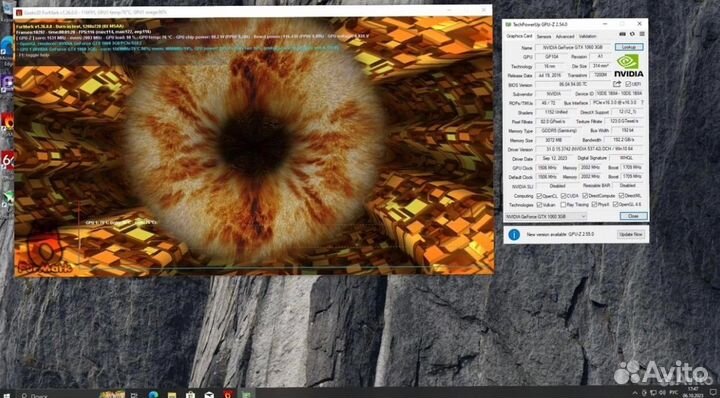Toggle the DirectML checkbox
The height and width of the screenshot is (398, 720).
point(621,196)
